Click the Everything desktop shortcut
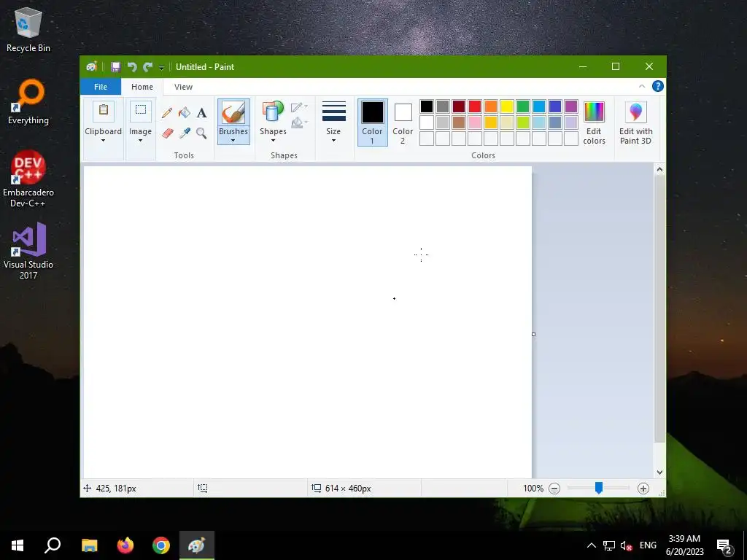The image size is (747, 560). [x=28, y=102]
